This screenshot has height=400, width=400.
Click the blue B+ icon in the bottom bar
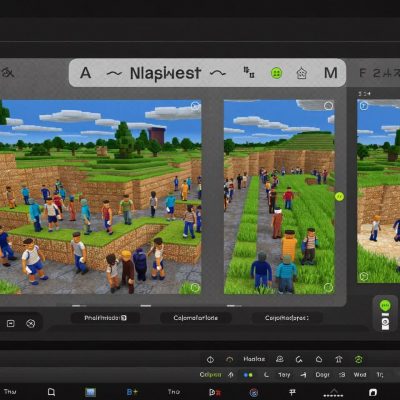132,392
